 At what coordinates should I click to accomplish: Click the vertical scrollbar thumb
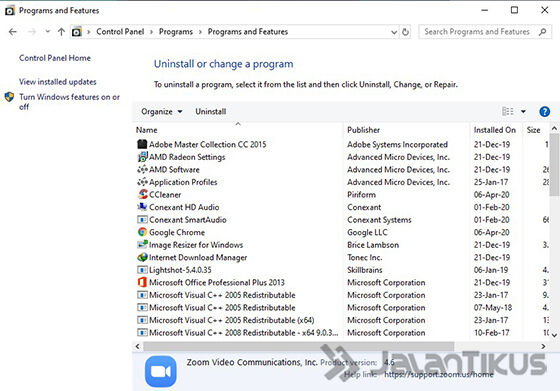click(x=554, y=165)
